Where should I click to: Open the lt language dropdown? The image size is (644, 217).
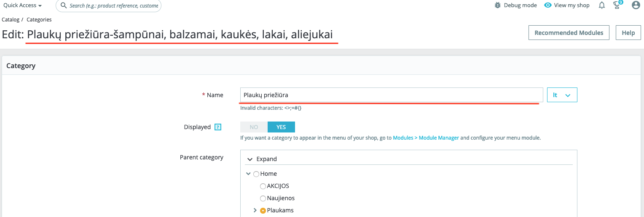click(562, 95)
